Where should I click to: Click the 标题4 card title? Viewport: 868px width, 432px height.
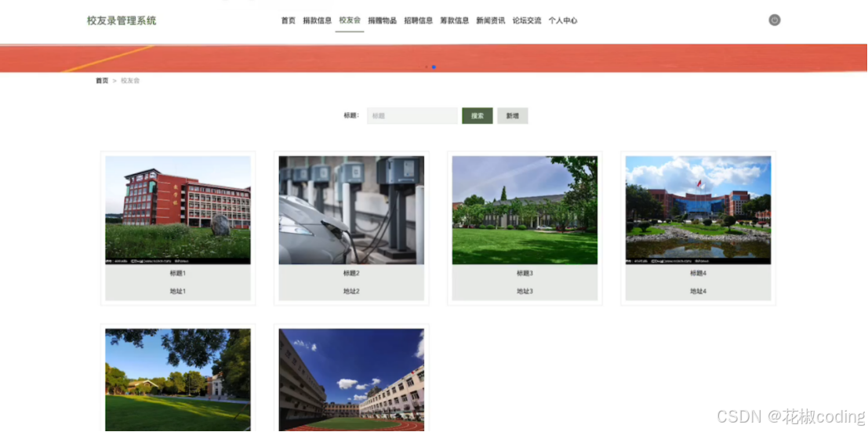coord(698,273)
